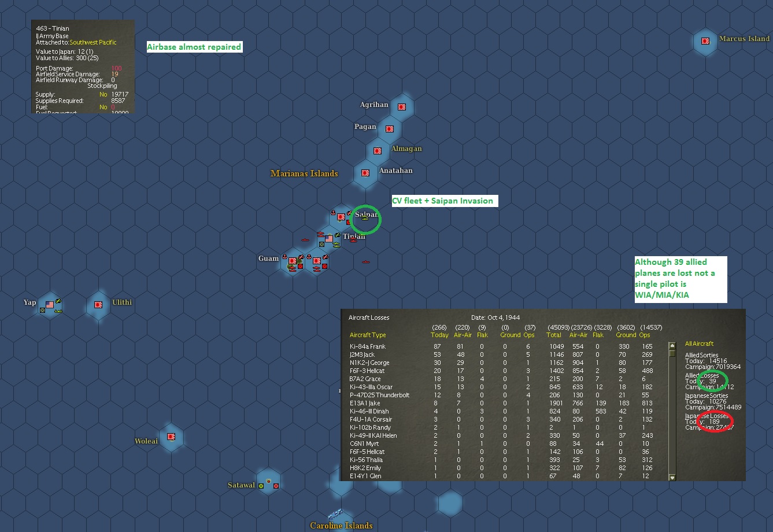Sort by today's Ops header (37)

tap(529, 335)
